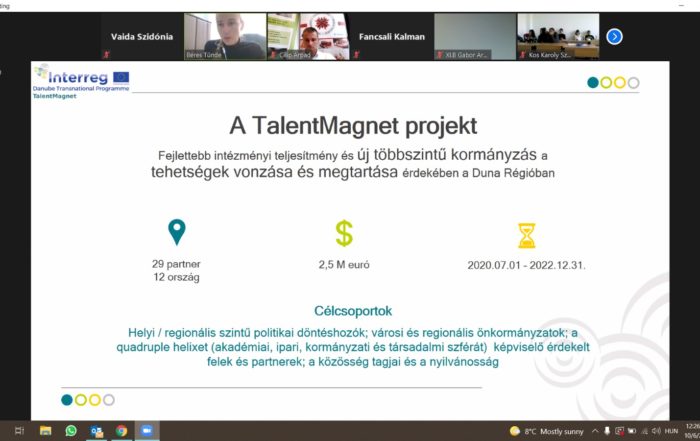The width and height of the screenshot is (700, 441).
Task: Show next participants with the blue arrow
Action: 614,37
